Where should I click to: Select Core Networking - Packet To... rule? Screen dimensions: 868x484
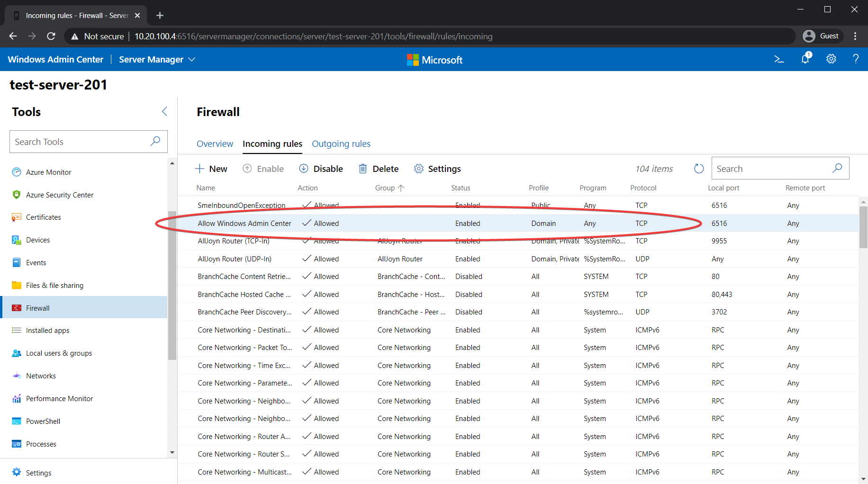click(x=518, y=348)
